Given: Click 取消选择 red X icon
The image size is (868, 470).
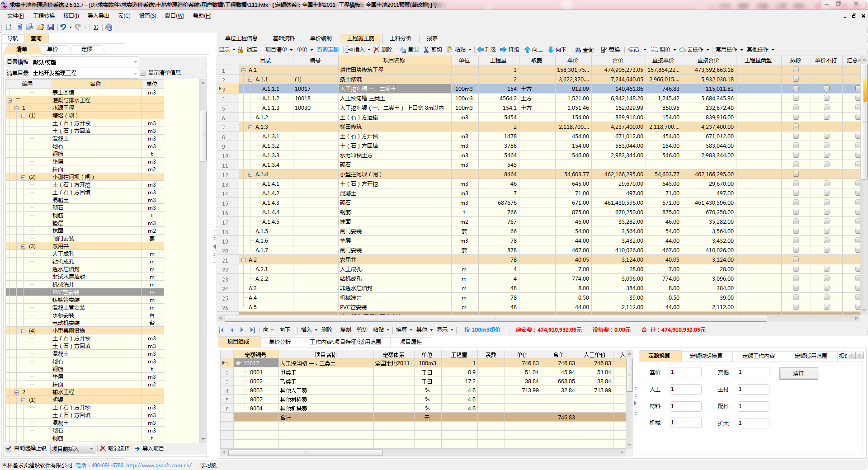Looking at the screenshot, I should point(103,449).
